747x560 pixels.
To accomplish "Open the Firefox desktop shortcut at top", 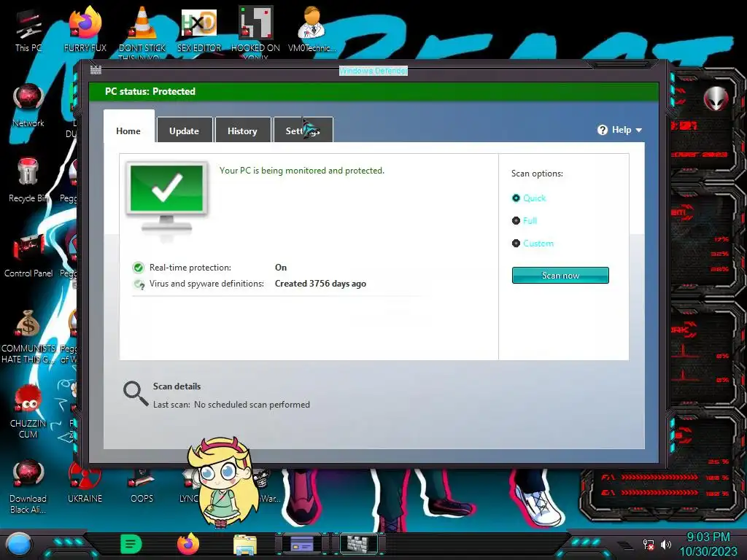I will tap(85, 28).
